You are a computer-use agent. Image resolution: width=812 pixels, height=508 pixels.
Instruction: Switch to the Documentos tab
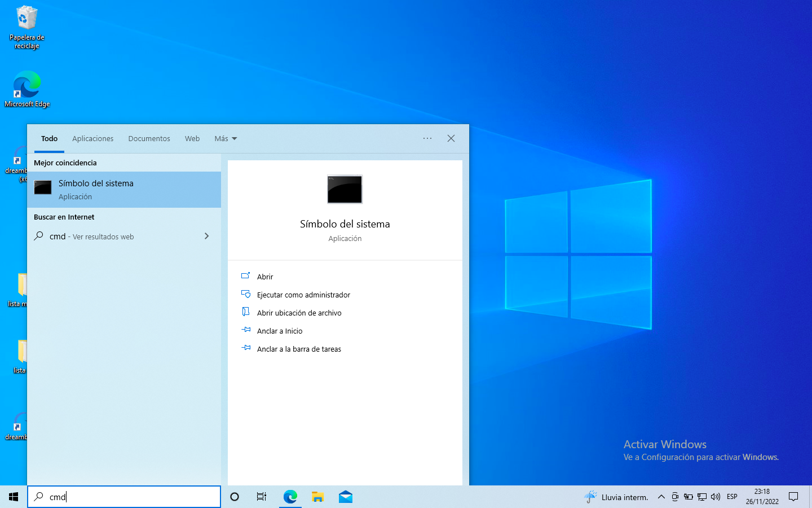pos(149,139)
